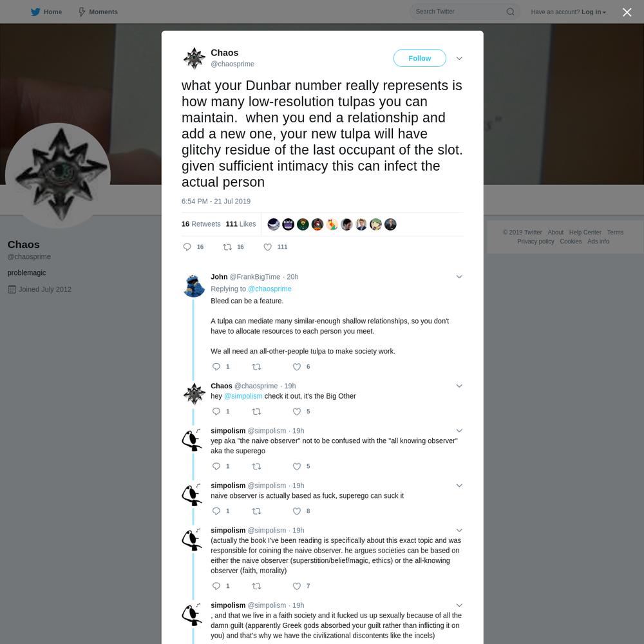The image size is (644, 644).
Task: Reply to Chaos's 'Big Other' tweet
Action: coord(216,412)
